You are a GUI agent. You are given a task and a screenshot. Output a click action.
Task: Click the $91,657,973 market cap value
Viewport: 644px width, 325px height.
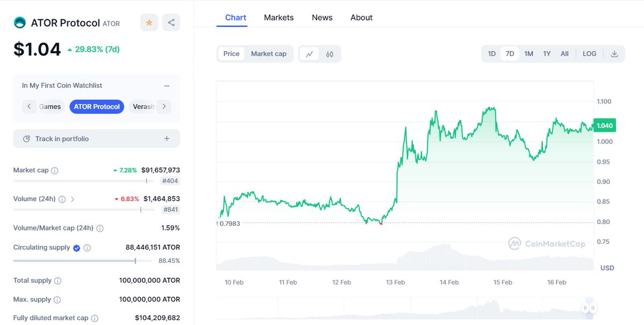[x=160, y=170]
